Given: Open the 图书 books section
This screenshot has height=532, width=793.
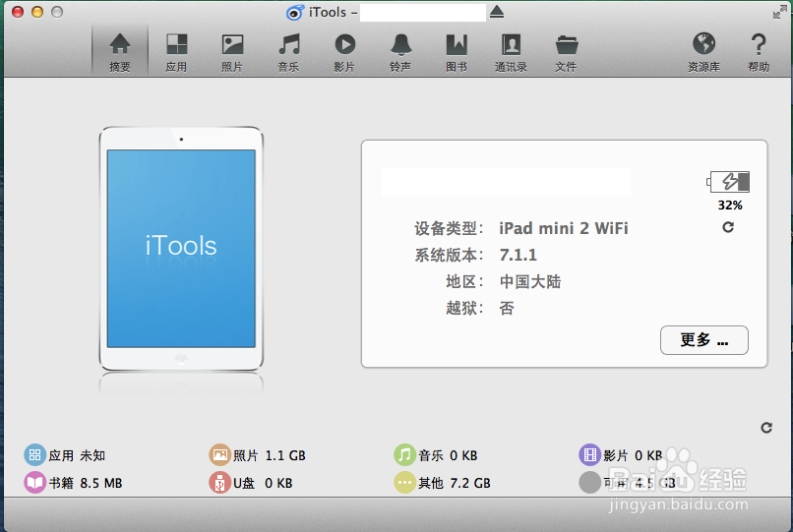Looking at the screenshot, I should pos(457,52).
